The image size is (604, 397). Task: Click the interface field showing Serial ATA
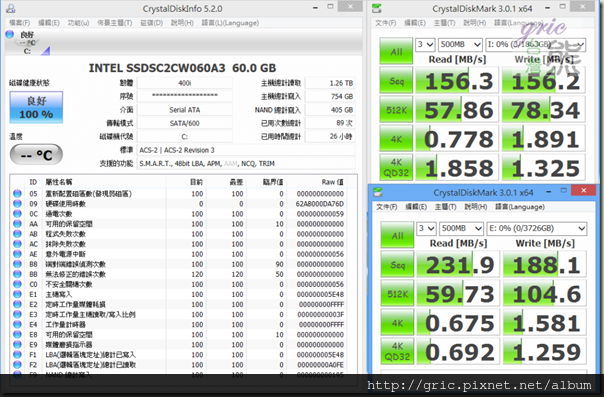tap(185, 110)
